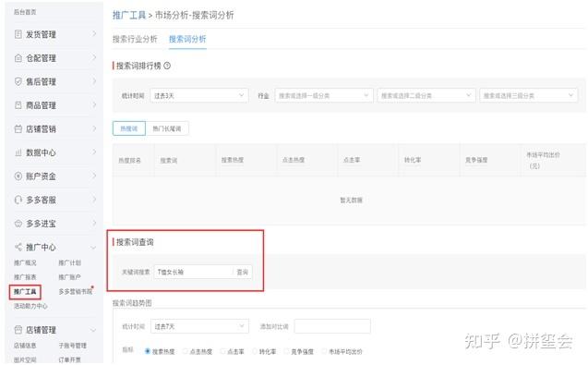Collapse the 推广中心 section chevron
The width and height of the screenshot is (588, 365).
[x=93, y=247]
